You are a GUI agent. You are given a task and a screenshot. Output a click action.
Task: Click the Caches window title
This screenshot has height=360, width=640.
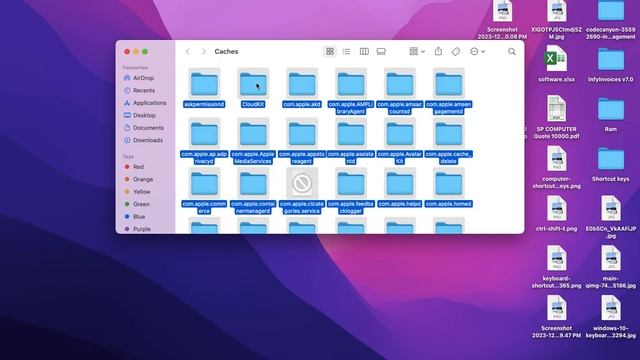226,52
